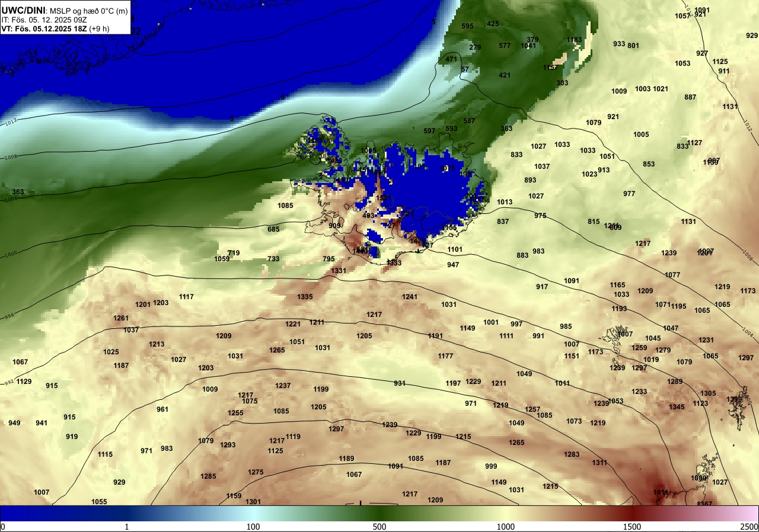
Task: Click the 1611 height value on the map
Action: pos(661,492)
